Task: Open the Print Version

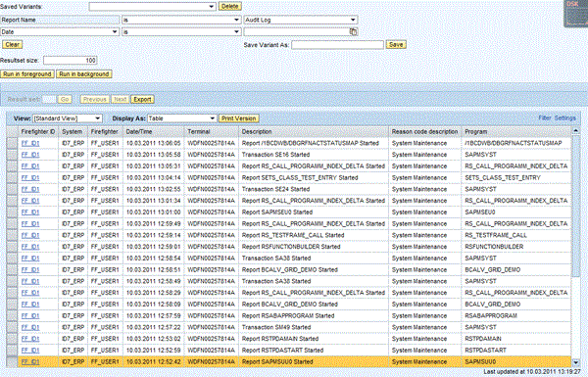Action: [x=239, y=118]
